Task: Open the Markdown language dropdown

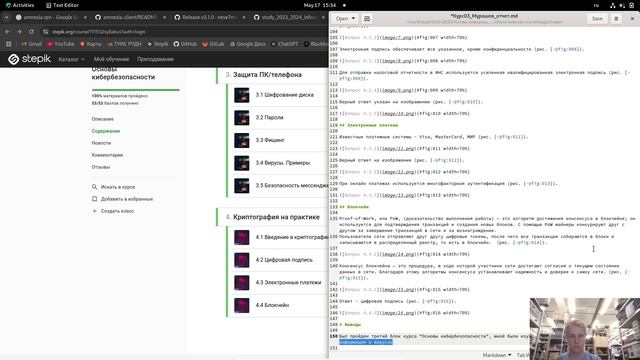Action: click(x=497, y=355)
